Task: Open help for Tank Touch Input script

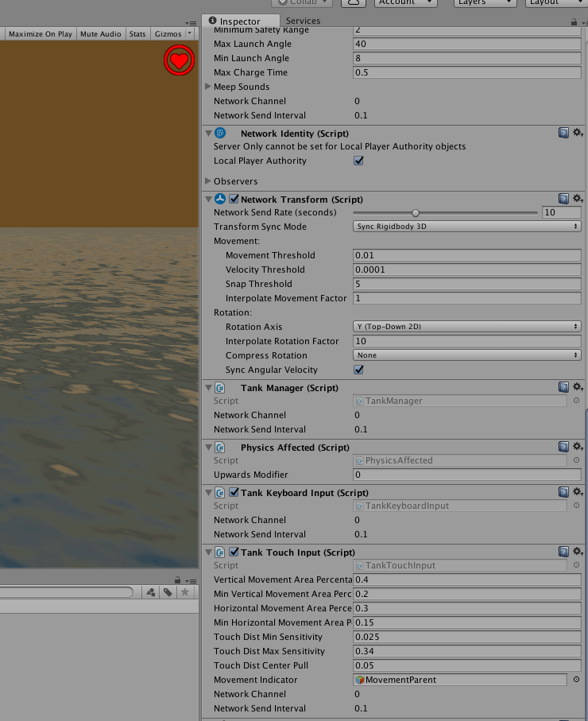Action: (563, 552)
